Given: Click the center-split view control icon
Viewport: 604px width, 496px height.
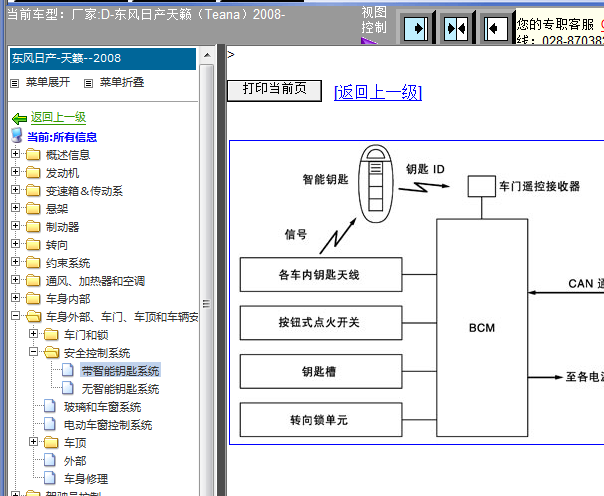Looking at the screenshot, I should click(456, 28).
